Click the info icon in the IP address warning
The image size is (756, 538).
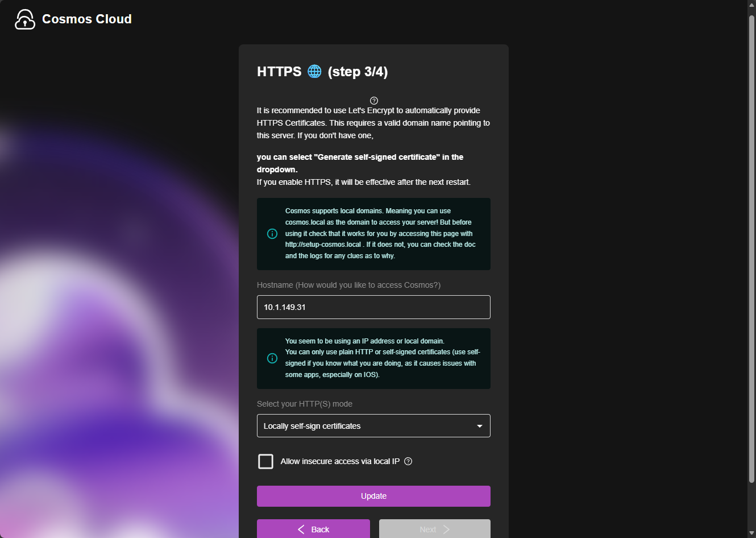click(272, 358)
